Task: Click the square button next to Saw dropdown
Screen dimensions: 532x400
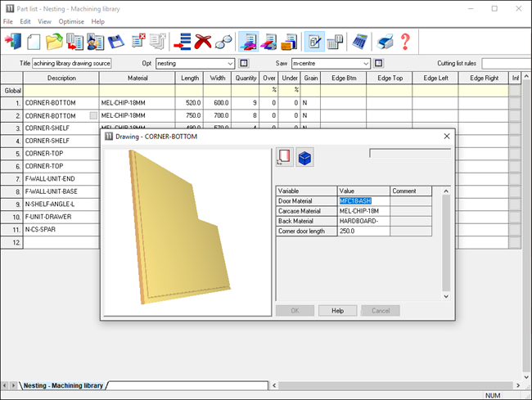Action: [x=379, y=63]
